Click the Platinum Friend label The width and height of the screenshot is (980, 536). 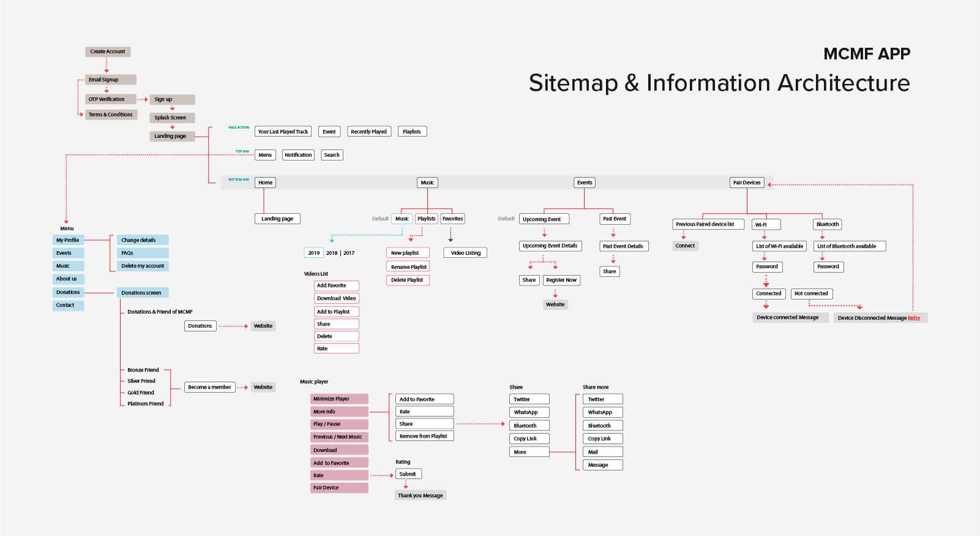[x=146, y=404]
